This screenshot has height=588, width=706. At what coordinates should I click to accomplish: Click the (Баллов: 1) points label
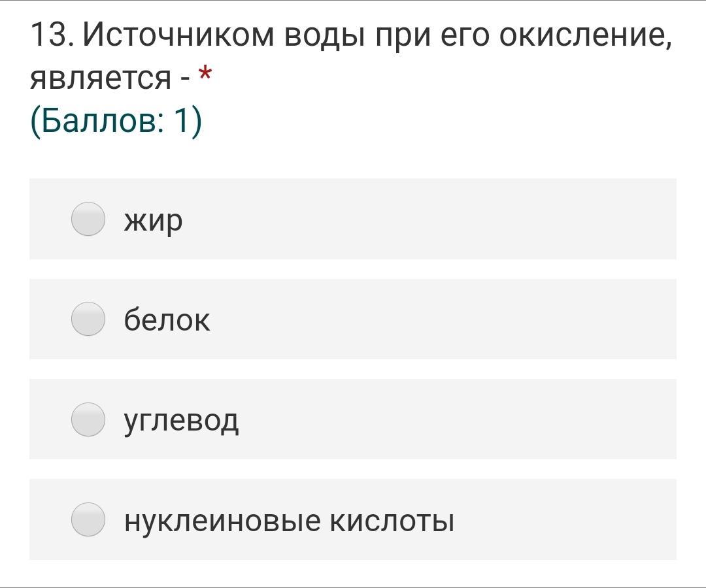116,122
